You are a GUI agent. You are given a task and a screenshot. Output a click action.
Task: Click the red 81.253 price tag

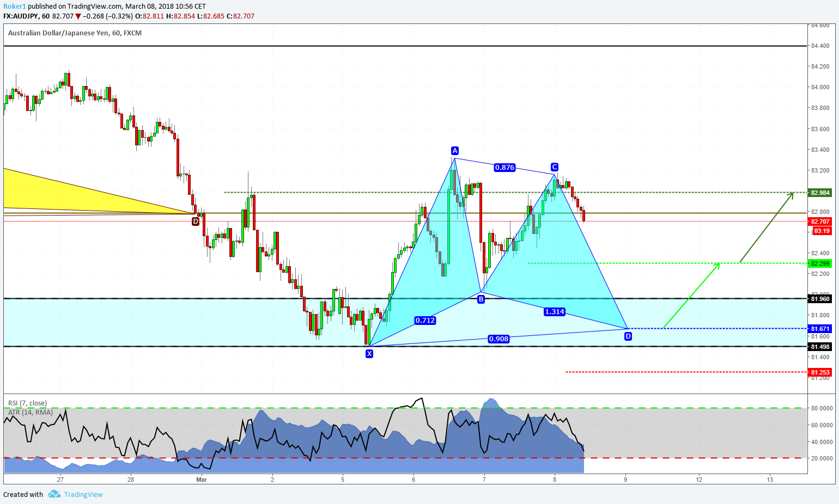[820, 372]
